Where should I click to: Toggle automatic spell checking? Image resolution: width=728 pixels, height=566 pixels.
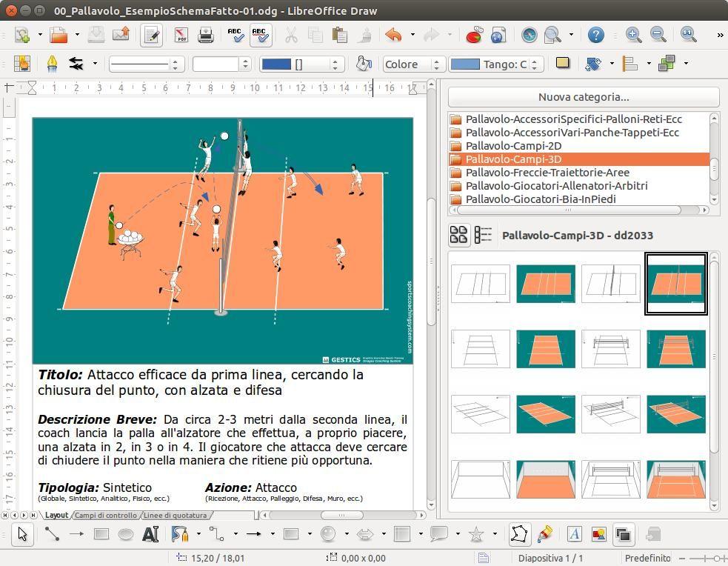point(260,35)
